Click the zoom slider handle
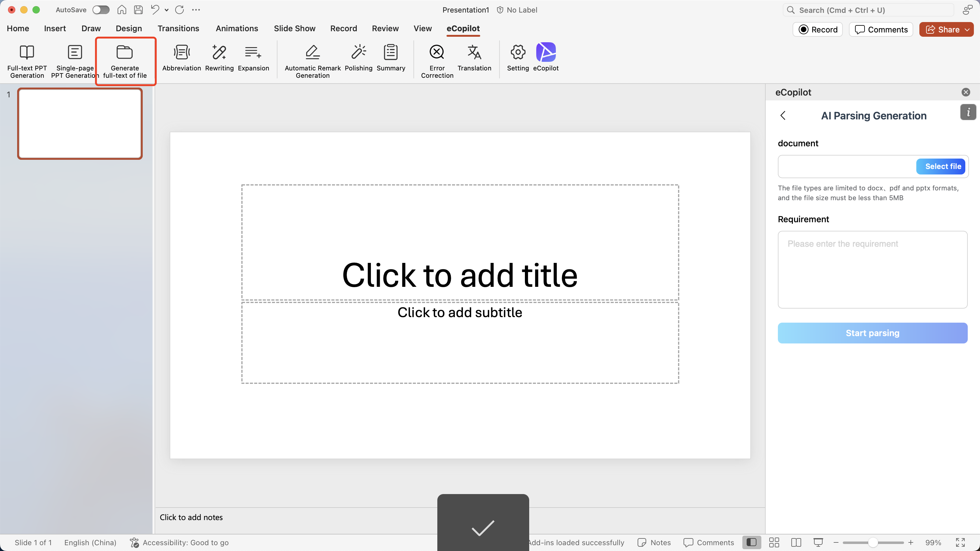 click(873, 543)
